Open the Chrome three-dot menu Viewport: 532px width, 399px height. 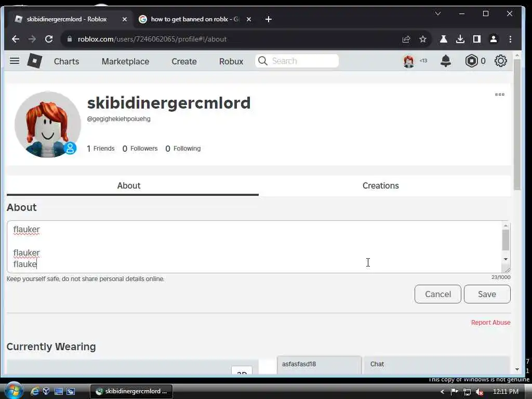click(x=510, y=39)
